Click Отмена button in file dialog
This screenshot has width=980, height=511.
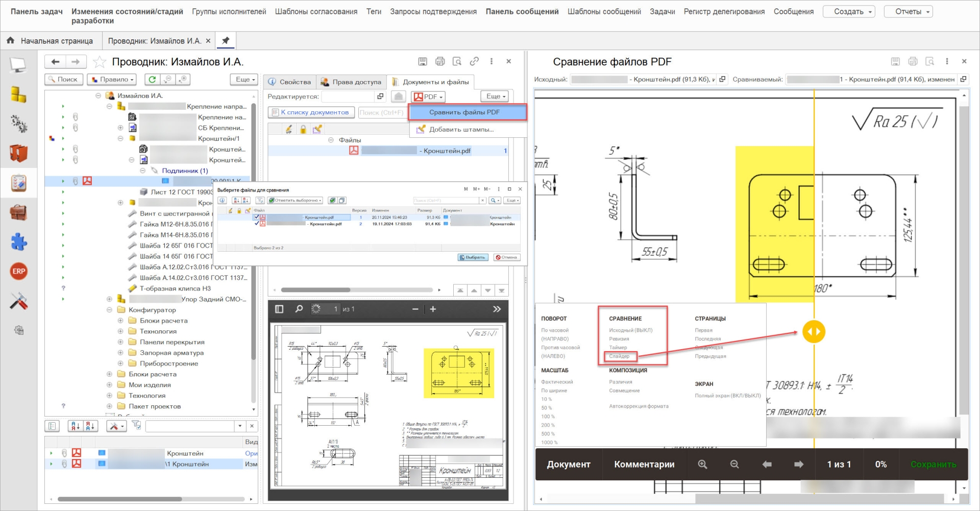(x=506, y=257)
